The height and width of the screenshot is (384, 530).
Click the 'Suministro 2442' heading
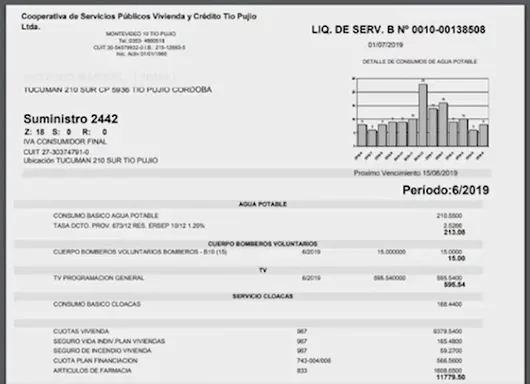coord(71,119)
